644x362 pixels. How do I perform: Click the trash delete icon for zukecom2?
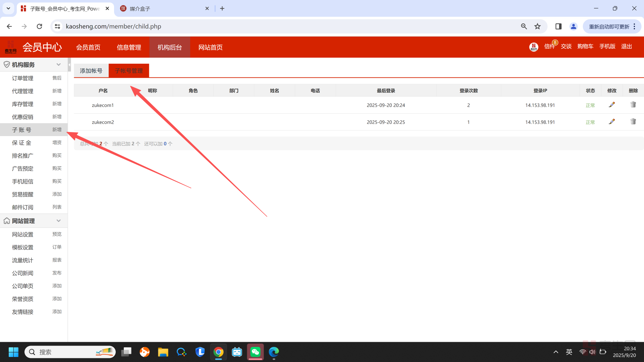(633, 122)
